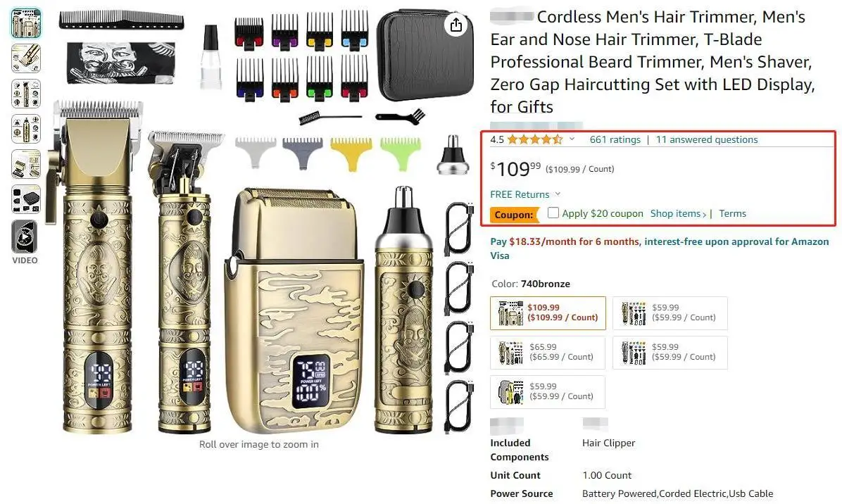The image size is (842, 504).
Task: Tick the Apply $20 coupon checkbox
Action: click(553, 213)
